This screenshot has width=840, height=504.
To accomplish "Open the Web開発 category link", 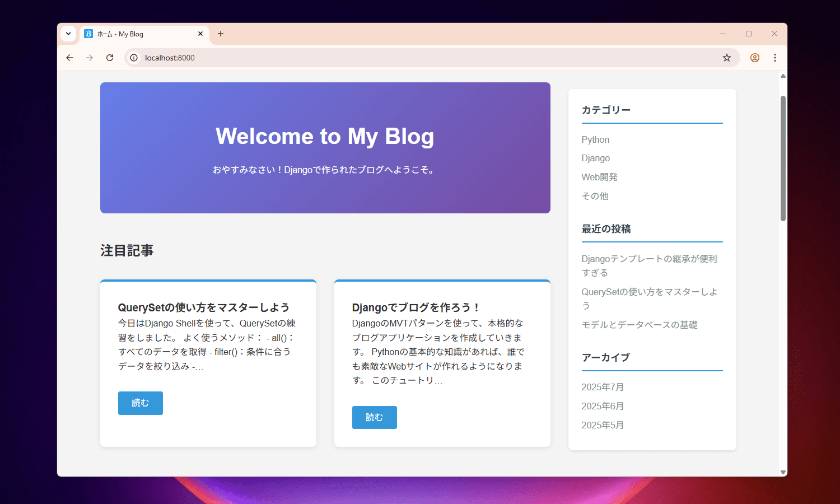I will [599, 177].
